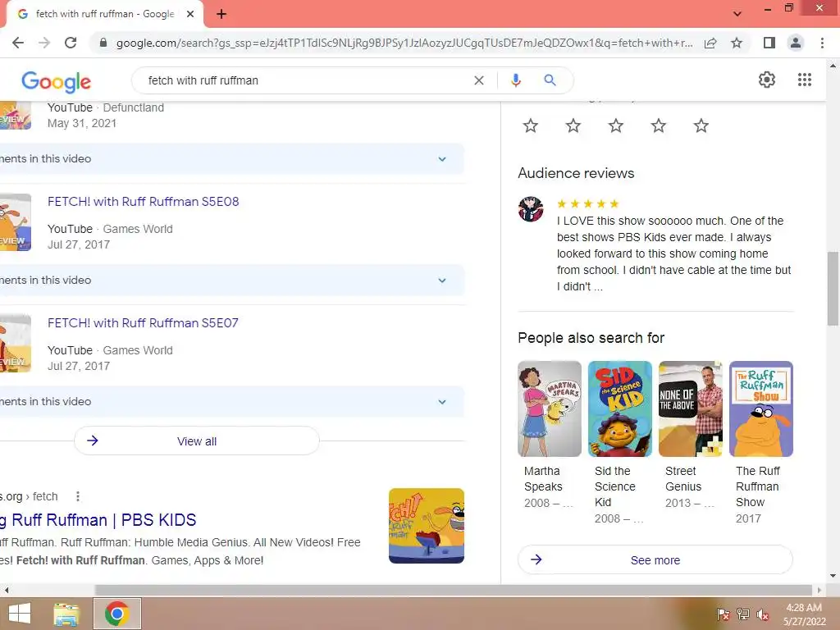
Task: Submit search with magnifier icon
Action: pyautogui.click(x=550, y=80)
